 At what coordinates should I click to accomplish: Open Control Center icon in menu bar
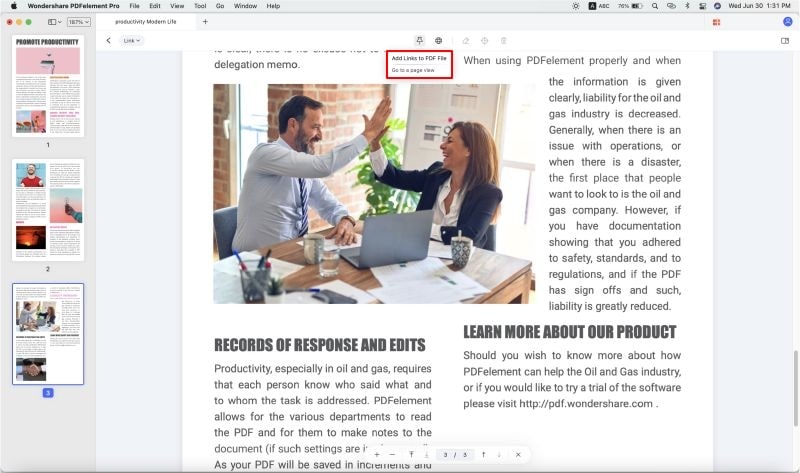[702, 6]
